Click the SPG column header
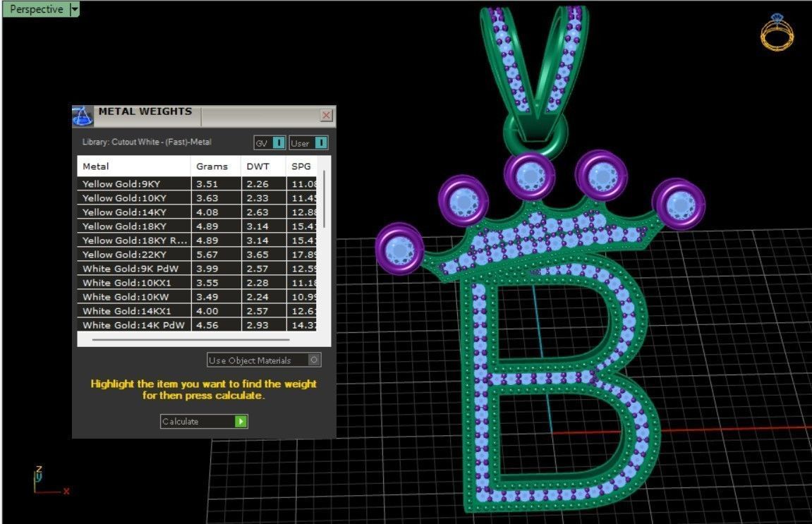The width and height of the screenshot is (812, 524). point(301,166)
